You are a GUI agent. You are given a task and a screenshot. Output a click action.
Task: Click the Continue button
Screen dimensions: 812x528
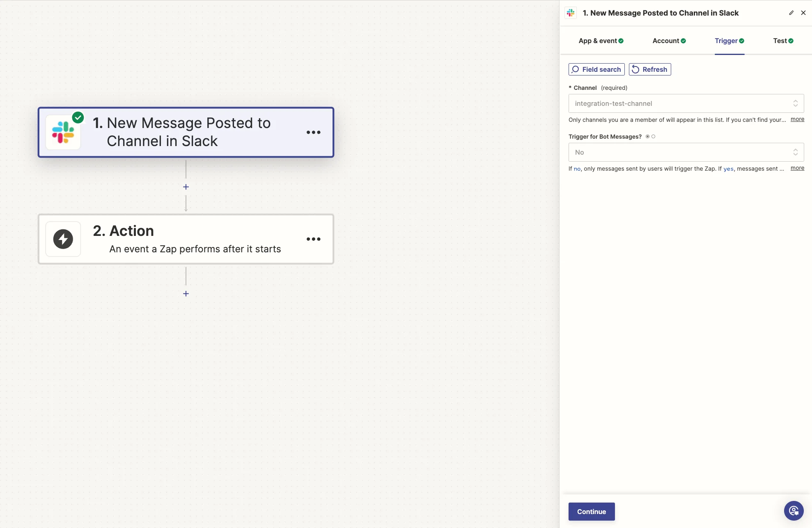[x=591, y=512]
